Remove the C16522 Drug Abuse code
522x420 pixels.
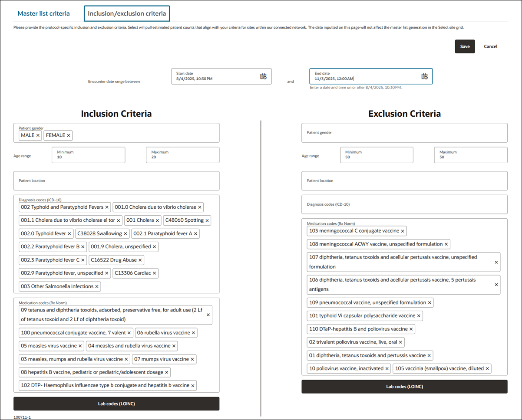[139, 260]
